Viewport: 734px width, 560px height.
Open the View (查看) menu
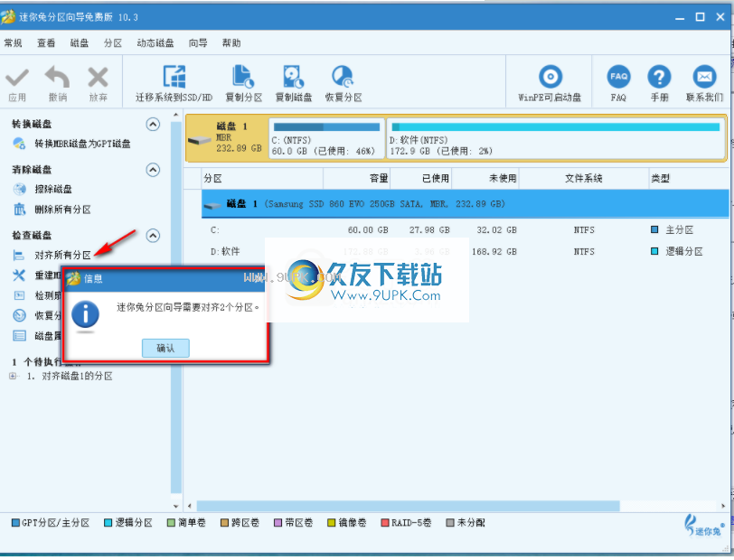46,43
